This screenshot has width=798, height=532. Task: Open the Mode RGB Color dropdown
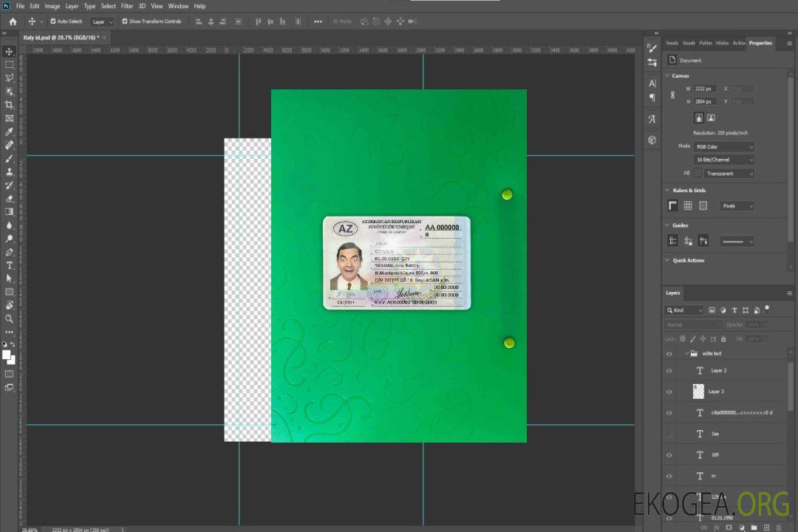tap(724, 147)
